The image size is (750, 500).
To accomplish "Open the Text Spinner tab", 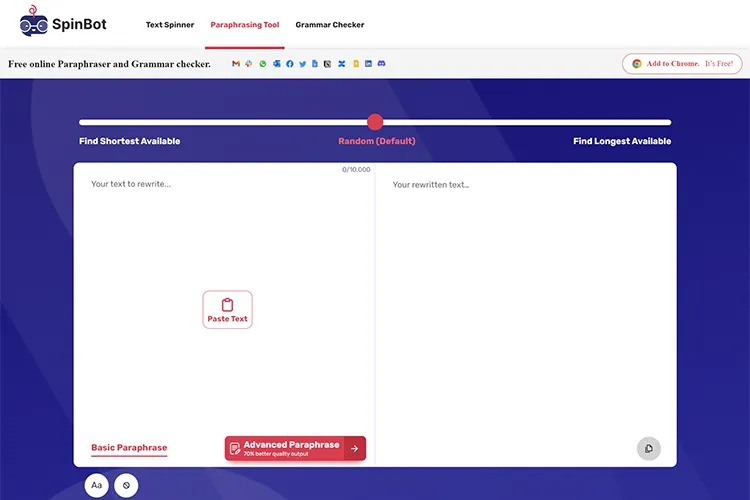I will [x=170, y=25].
